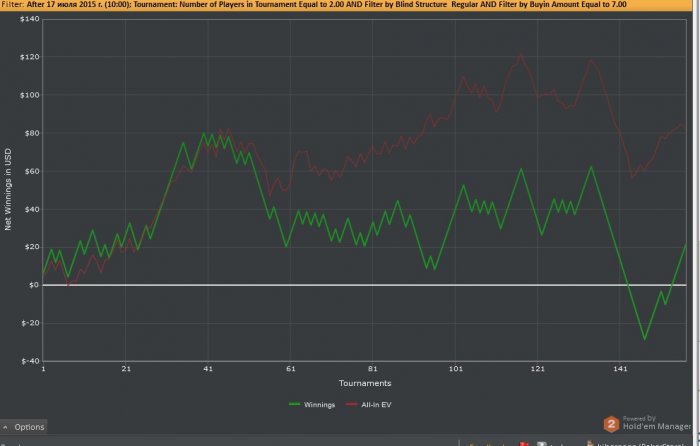This screenshot has height=446, width=700.
Task: Click tournament 41 tick on x-axis
Action: (208, 369)
